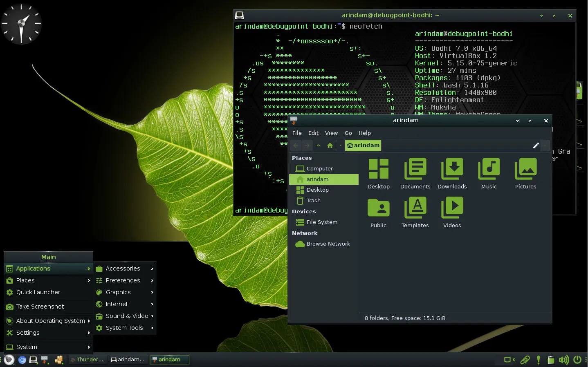
Task: Switch to the Thunderbird window via the taskbar
Action: pos(87,360)
